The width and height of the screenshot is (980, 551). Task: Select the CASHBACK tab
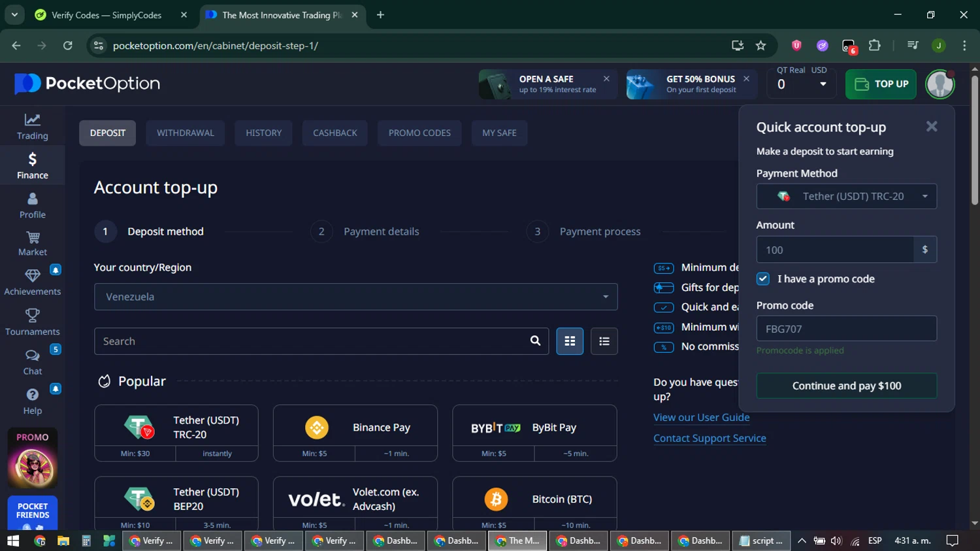(335, 133)
